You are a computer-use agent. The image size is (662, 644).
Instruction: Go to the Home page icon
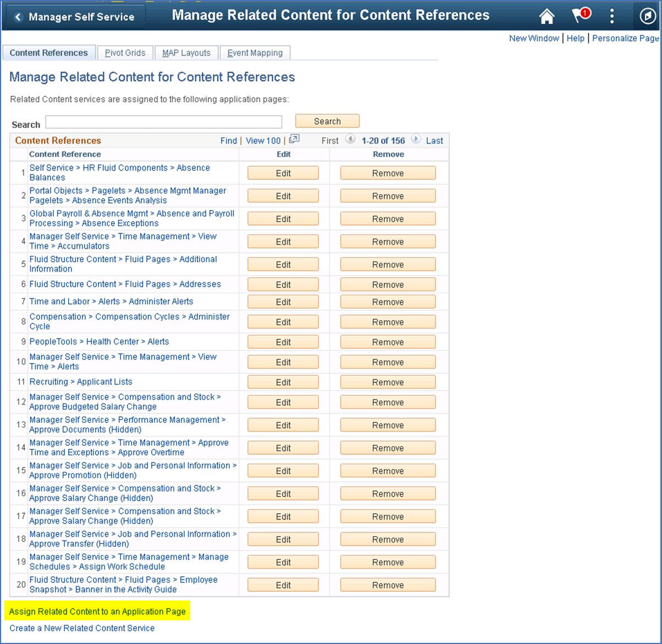pos(547,16)
